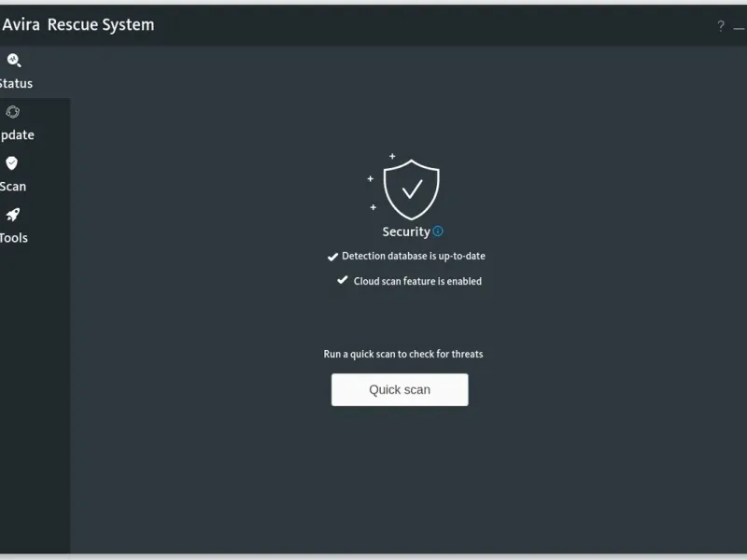The height and width of the screenshot is (560, 747).
Task: Click the large shield checkmark graphic
Action: tap(411, 189)
